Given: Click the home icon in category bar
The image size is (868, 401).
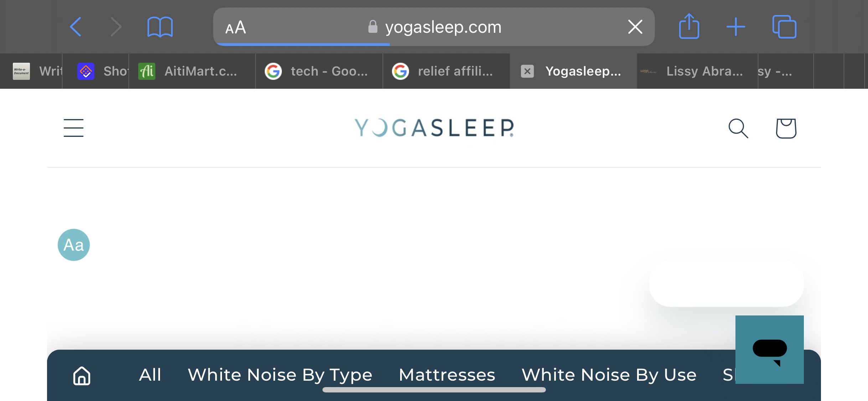Looking at the screenshot, I should click(82, 376).
